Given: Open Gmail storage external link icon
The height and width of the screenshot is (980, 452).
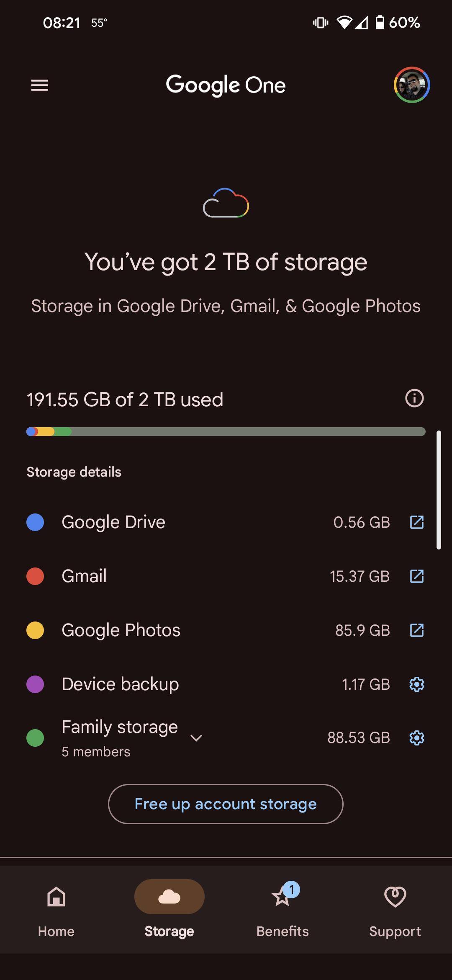Looking at the screenshot, I should [x=416, y=576].
